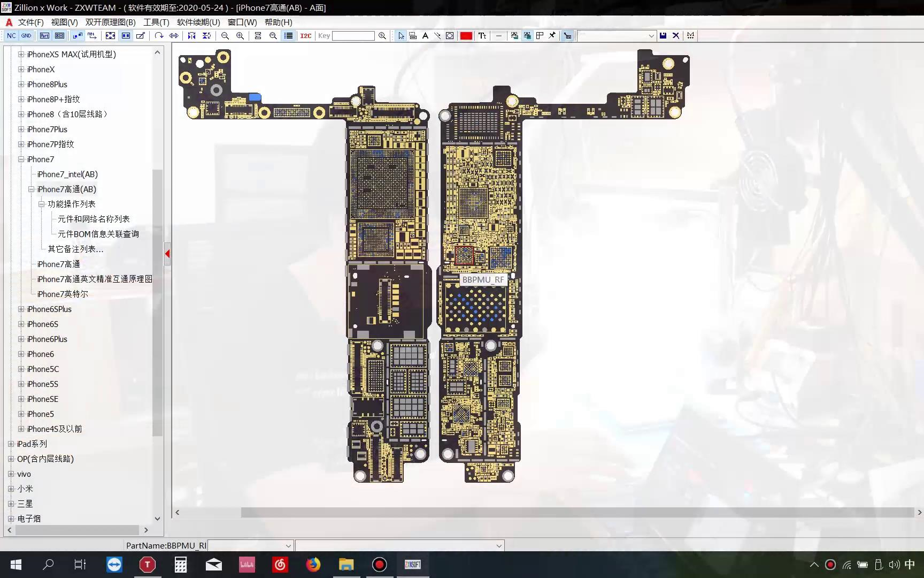Click the fit-height icon after zoom buttons

coord(258,36)
